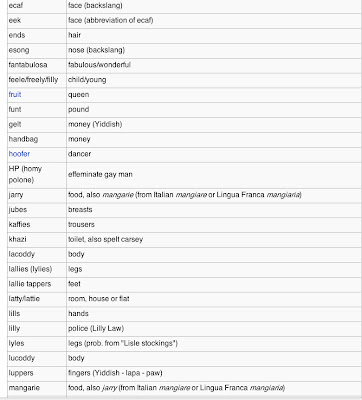
Task: Click the definition 'fabulous/wonderful'
Action: 99,65
